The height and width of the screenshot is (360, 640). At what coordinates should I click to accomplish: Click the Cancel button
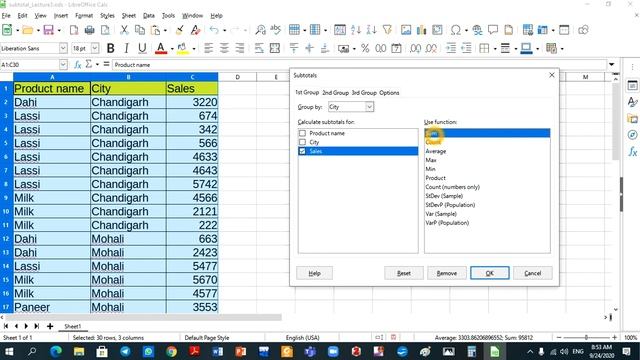click(533, 273)
